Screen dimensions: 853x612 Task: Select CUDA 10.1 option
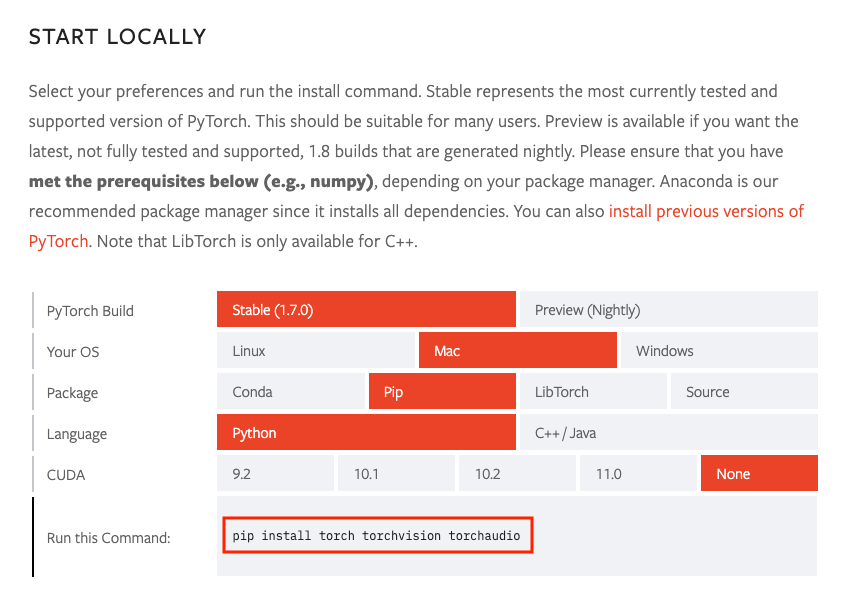click(x=396, y=474)
